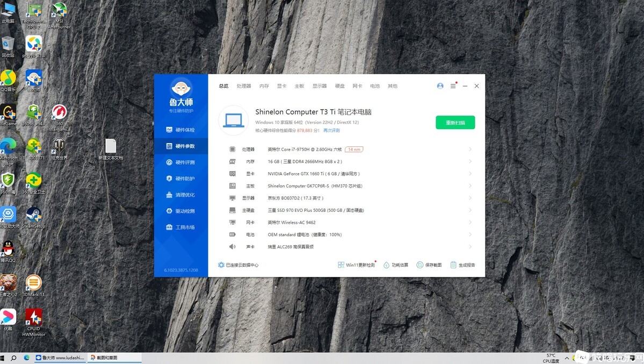Switch to the 处理器 tab
The width and height of the screenshot is (644, 364).
click(x=243, y=86)
